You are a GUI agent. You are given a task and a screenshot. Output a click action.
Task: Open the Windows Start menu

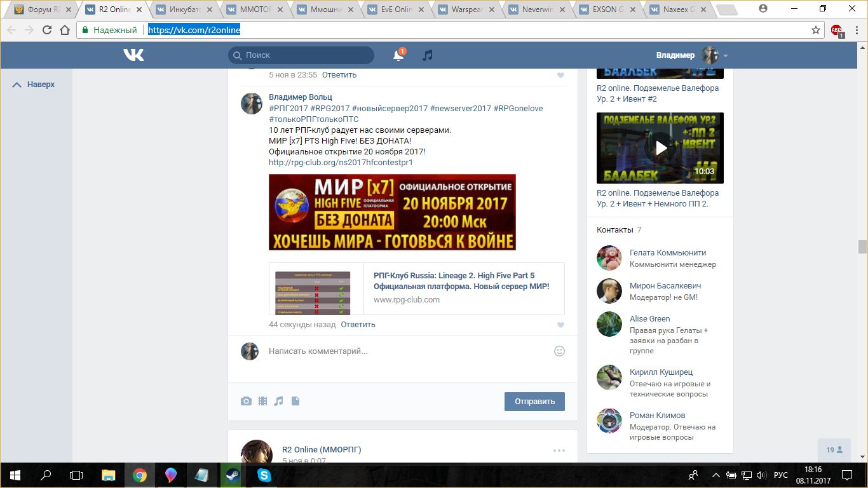(x=15, y=475)
